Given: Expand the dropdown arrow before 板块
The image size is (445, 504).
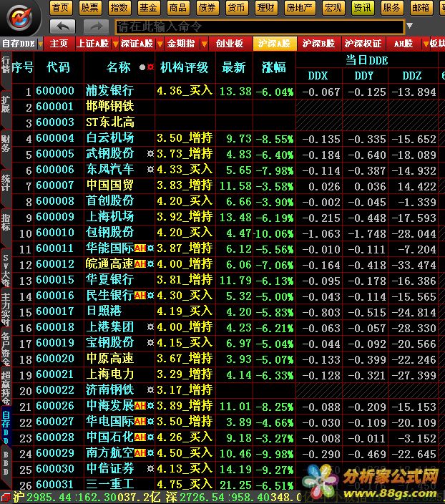Looking at the screenshot, I should coord(426,44).
